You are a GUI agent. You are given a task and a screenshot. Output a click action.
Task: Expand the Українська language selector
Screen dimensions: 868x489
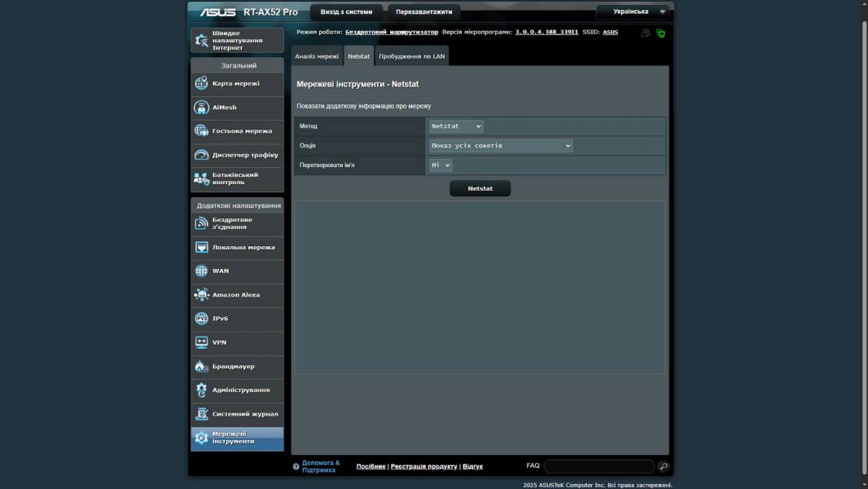pos(632,11)
